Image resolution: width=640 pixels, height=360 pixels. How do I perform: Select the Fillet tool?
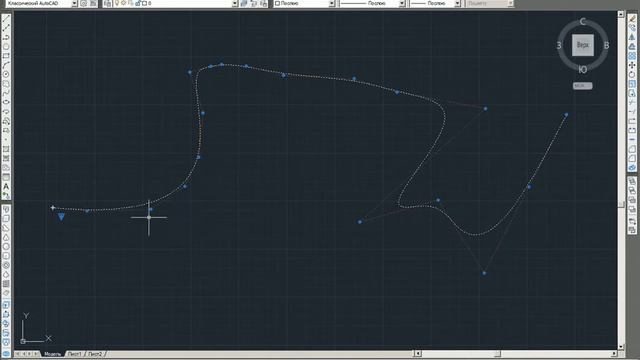point(632,158)
